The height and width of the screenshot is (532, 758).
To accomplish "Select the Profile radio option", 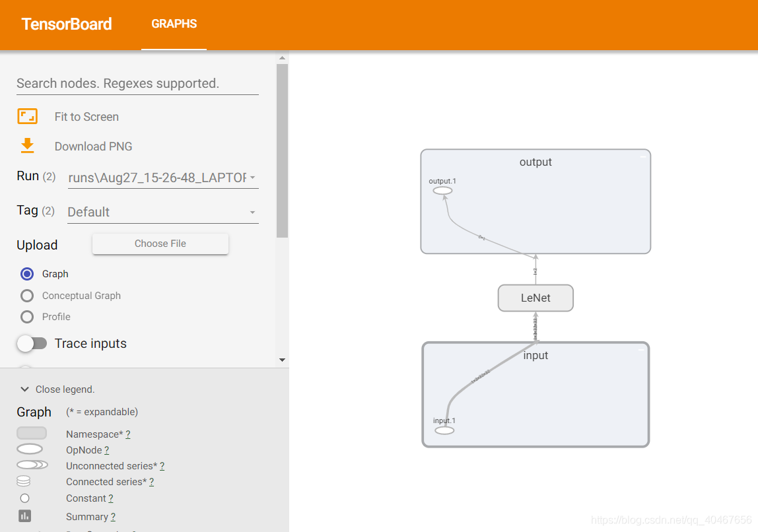I will point(27,317).
